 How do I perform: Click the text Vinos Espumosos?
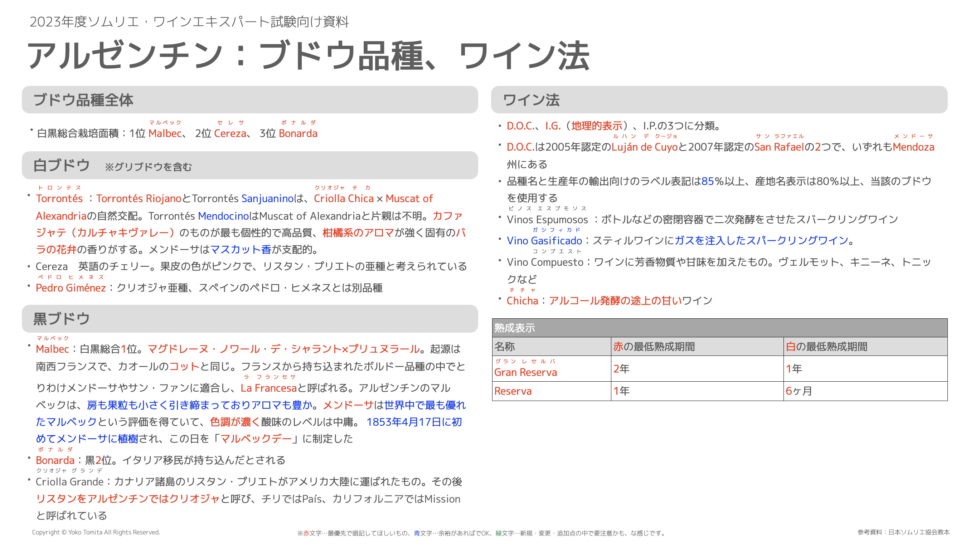pyautogui.click(x=547, y=219)
